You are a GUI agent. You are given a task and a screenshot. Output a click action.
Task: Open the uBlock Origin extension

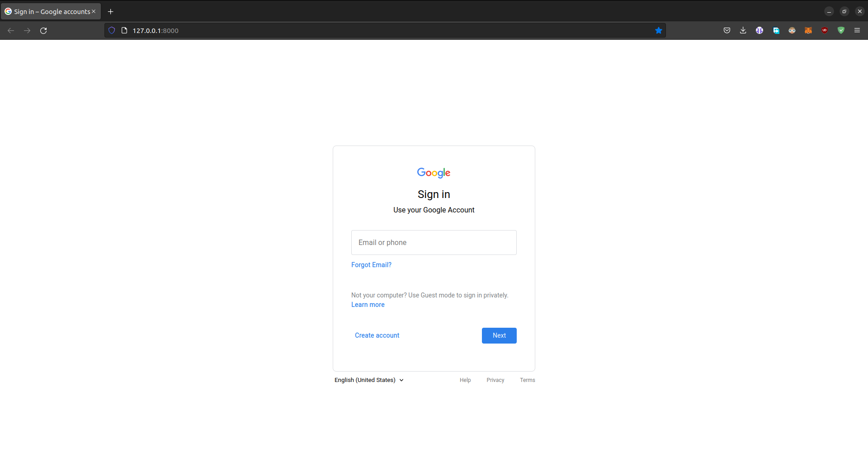click(x=825, y=30)
